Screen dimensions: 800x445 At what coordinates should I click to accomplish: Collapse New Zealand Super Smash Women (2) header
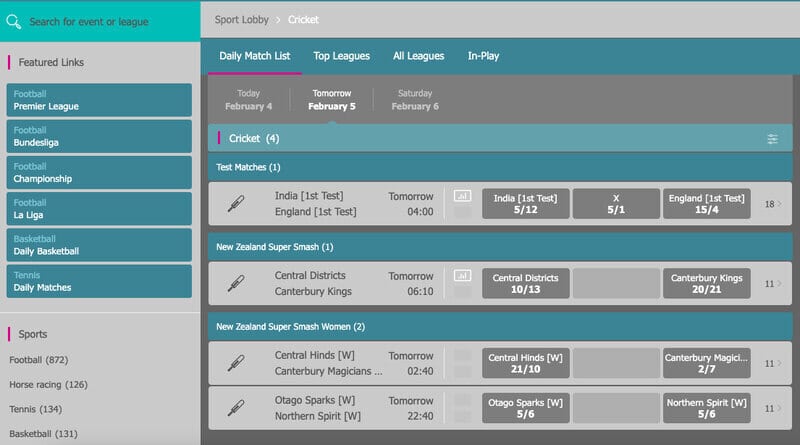[500, 327]
